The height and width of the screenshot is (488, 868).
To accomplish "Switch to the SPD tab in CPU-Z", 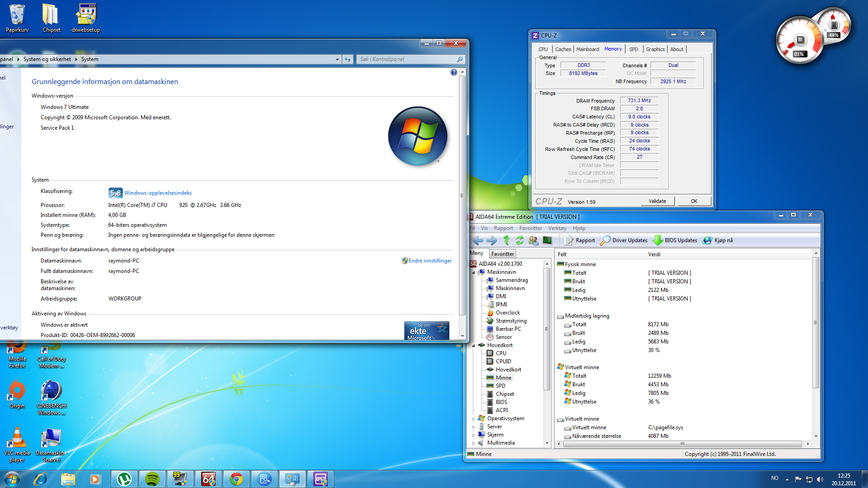I will [633, 49].
